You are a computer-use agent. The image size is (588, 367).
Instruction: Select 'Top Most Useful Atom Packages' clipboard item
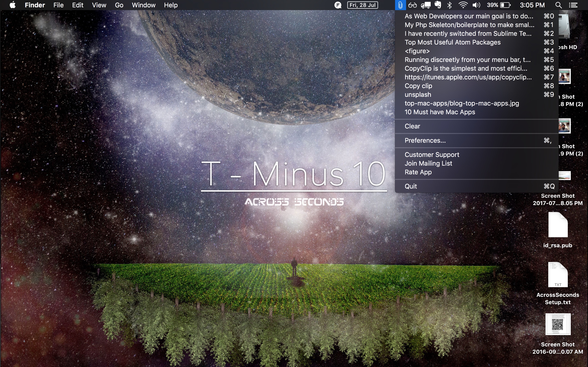pos(452,42)
